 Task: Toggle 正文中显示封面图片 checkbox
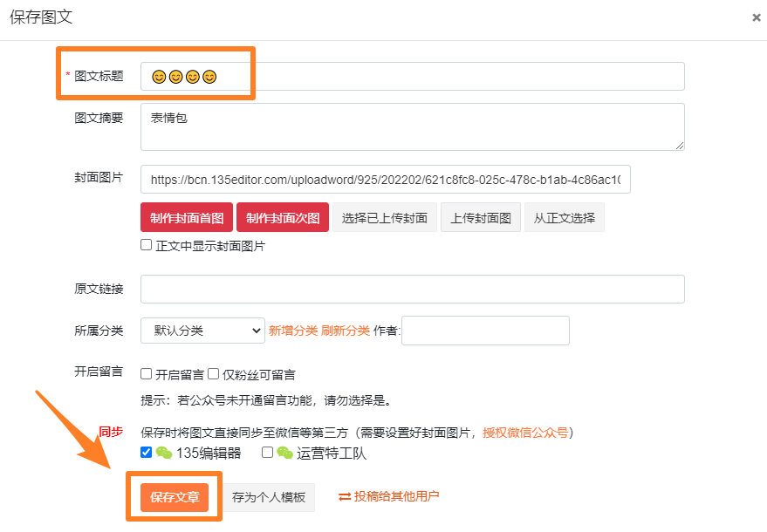[147, 245]
